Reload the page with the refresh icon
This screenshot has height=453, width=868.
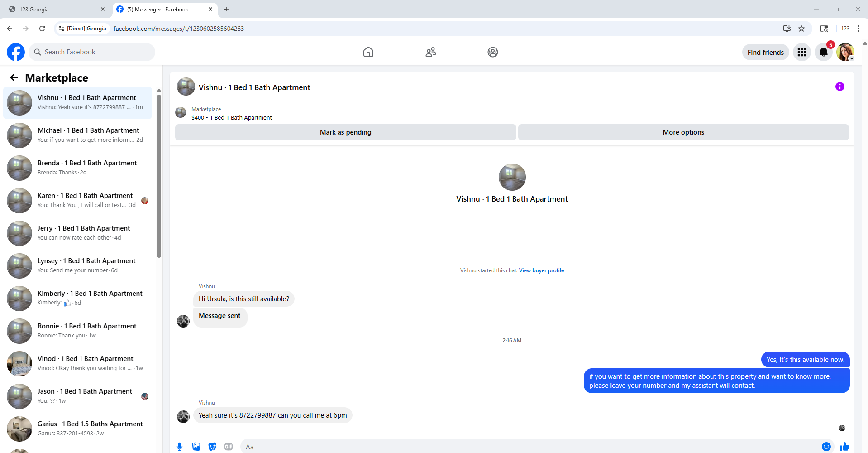tap(42, 29)
